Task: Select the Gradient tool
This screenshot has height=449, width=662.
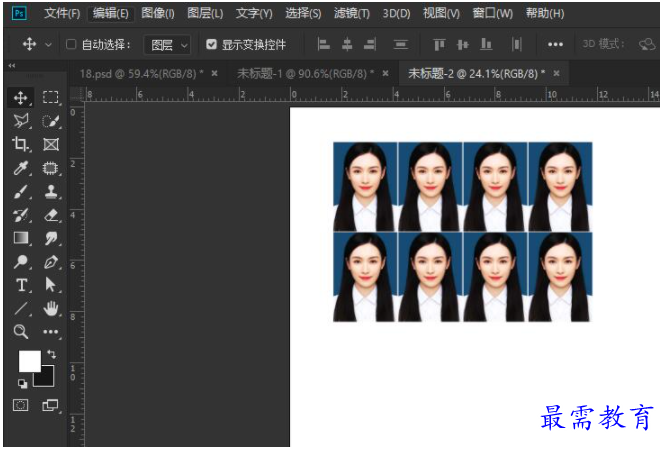Action: coord(20,238)
